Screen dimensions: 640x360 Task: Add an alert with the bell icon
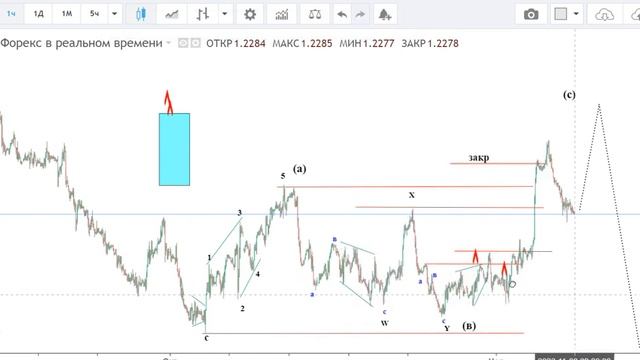coord(384,15)
